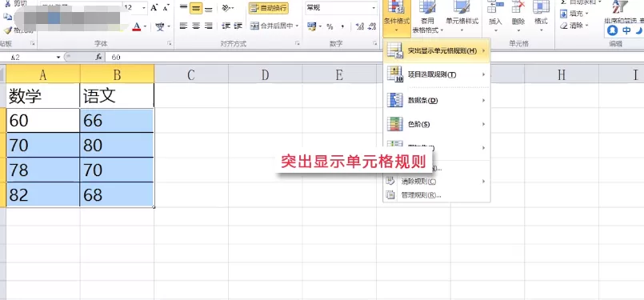Viewport: 644px width, 300px height.
Task: Open 套用表格格式 table format gallery
Action: [x=428, y=17]
